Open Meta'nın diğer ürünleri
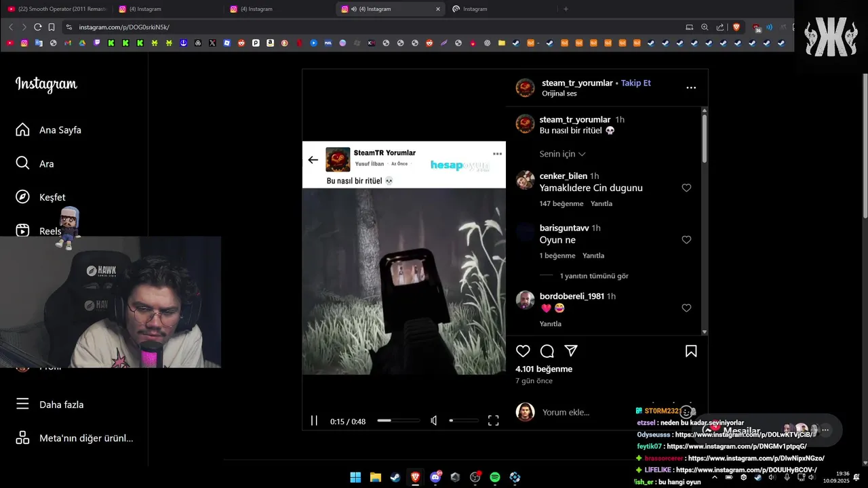Image resolution: width=868 pixels, height=488 pixels. click(x=75, y=438)
